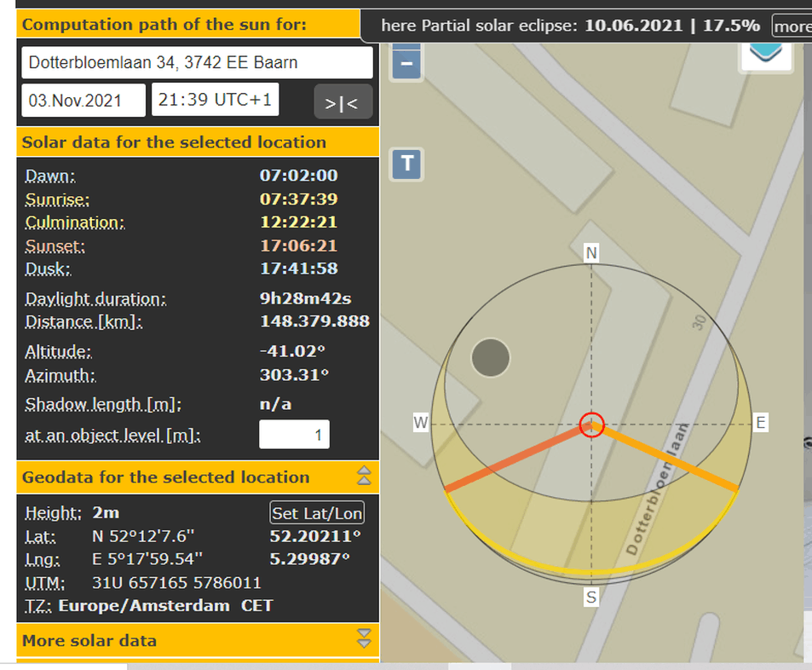Image resolution: width=812 pixels, height=670 pixels.
Task: Zoom out the map with minus button
Action: (406, 63)
